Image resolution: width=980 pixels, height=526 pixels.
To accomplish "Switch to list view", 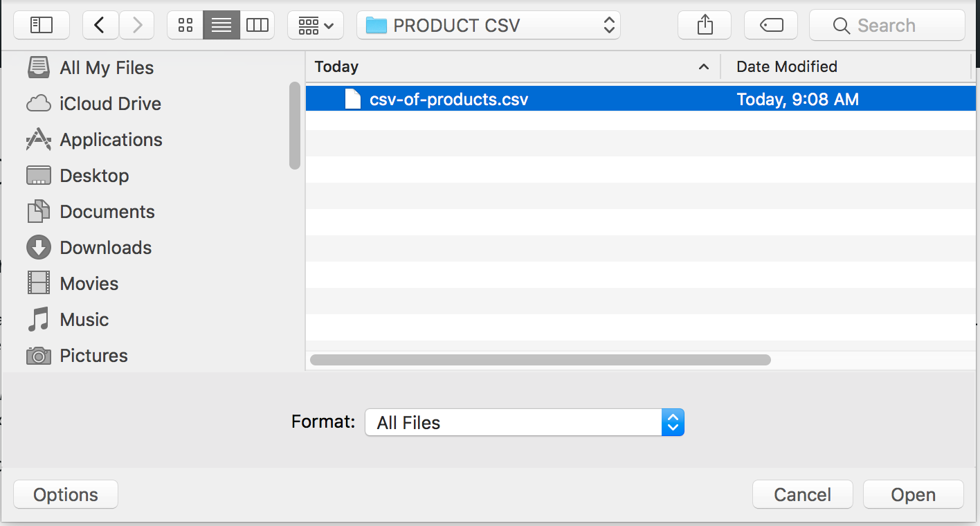I will point(221,26).
